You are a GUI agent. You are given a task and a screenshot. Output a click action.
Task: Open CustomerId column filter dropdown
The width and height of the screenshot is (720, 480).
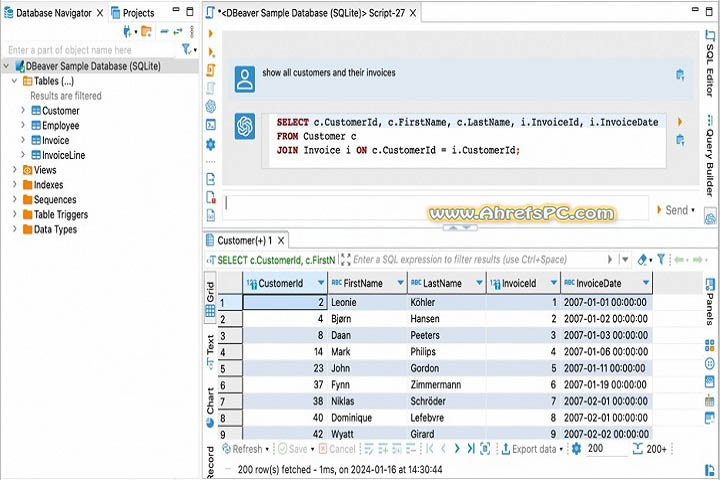tap(321, 283)
